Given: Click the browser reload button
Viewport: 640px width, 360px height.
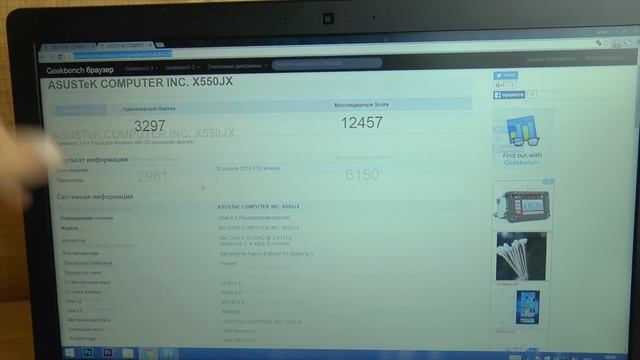Looking at the screenshot, I should (60, 57).
